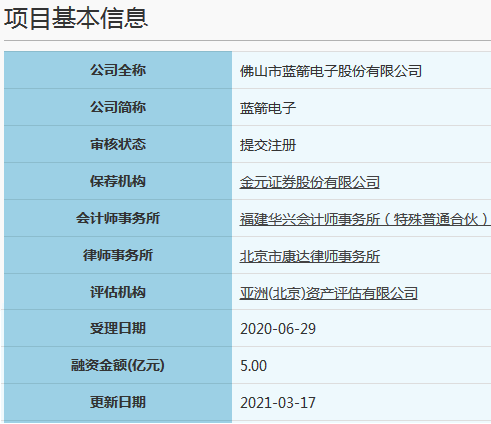Select the company full name 佛山市蓝箭电子股份有限公司
This screenshot has height=424, width=491.
click(331, 71)
